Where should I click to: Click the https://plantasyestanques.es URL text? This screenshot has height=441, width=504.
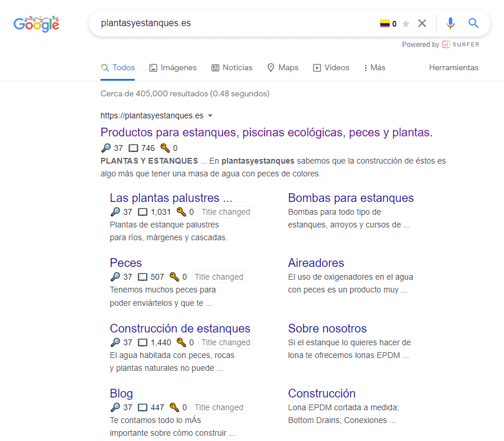point(152,115)
